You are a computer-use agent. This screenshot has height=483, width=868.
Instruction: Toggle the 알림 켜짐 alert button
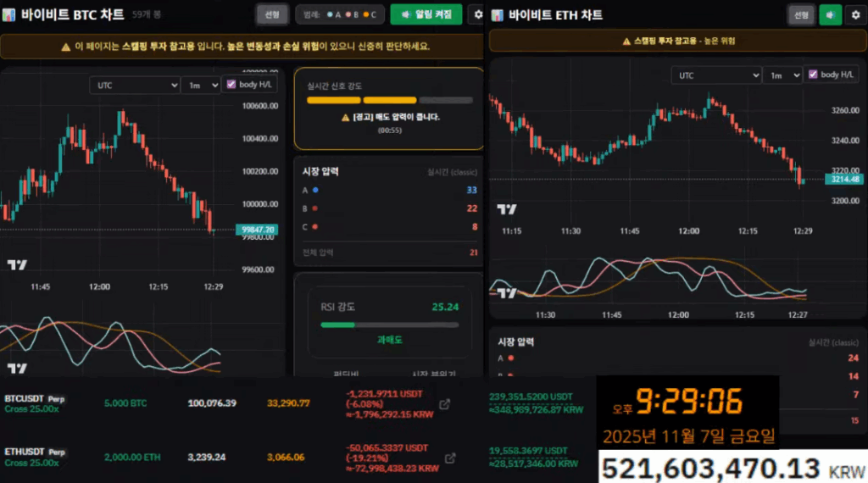coord(426,14)
